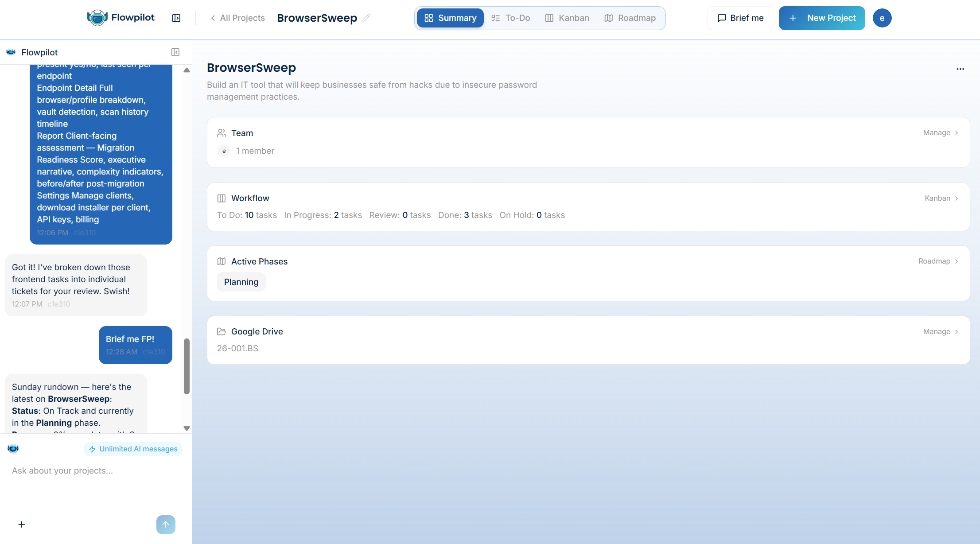Switch to the To-Do tab

tap(511, 18)
